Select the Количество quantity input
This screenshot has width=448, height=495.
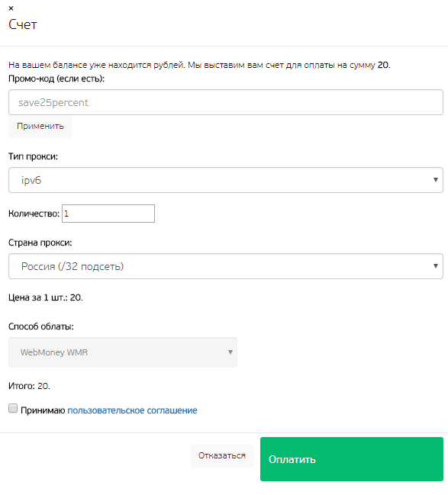[x=108, y=214]
